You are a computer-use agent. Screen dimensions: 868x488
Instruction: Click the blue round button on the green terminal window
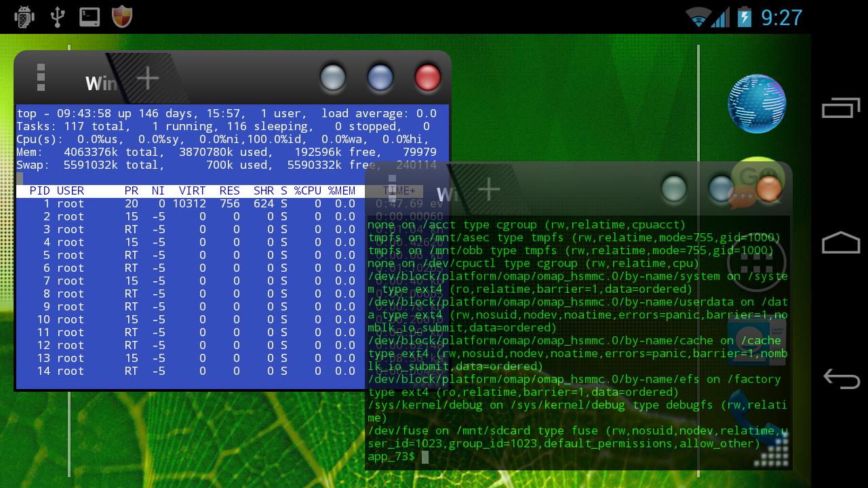[721, 189]
